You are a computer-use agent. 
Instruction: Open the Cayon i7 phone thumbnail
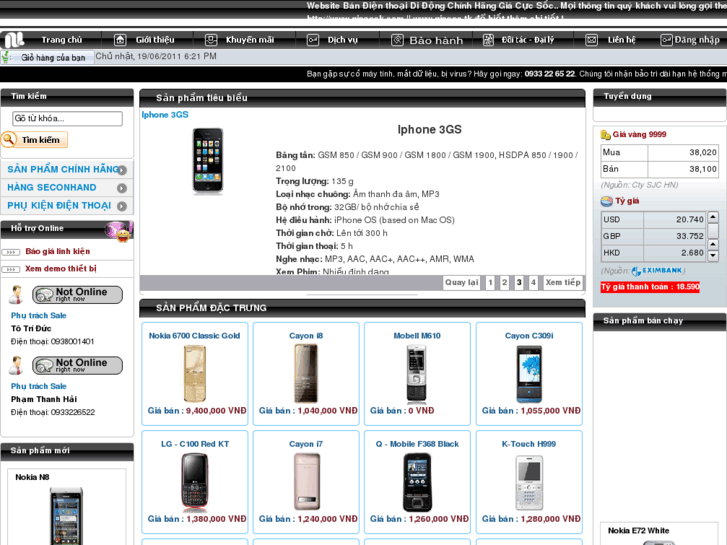click(x=306, y=482)
